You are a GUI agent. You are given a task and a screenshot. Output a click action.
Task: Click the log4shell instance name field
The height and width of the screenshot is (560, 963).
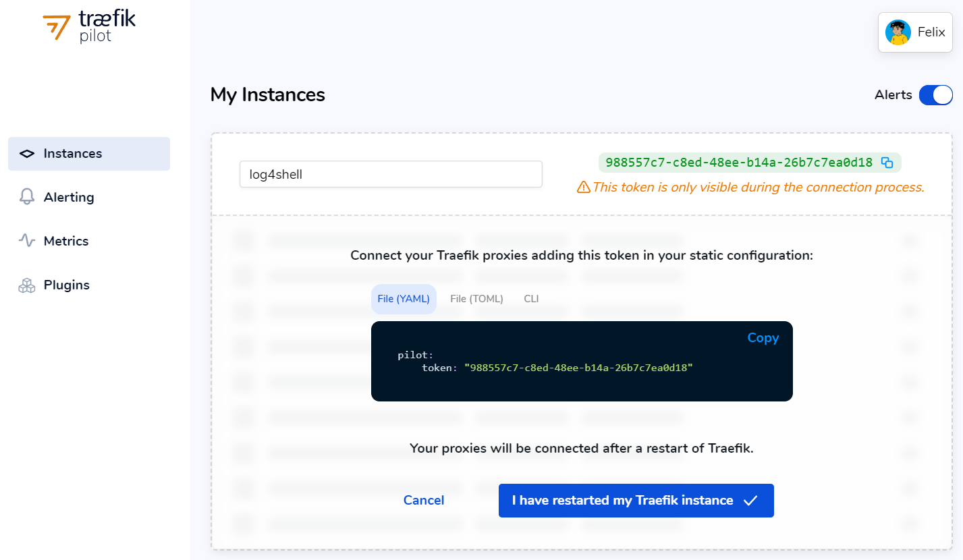click(x=391, y=174)
